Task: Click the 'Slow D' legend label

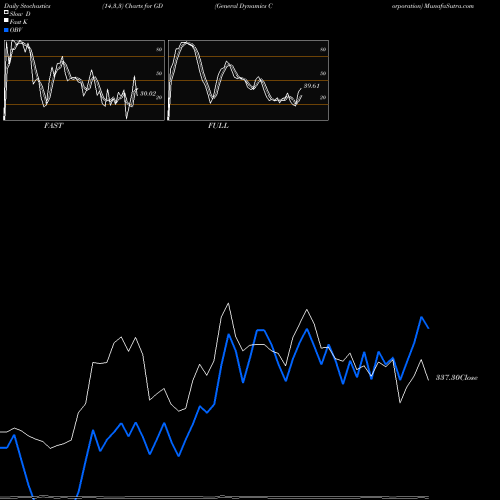Action: pyautogui.click(x=20, y=14)
